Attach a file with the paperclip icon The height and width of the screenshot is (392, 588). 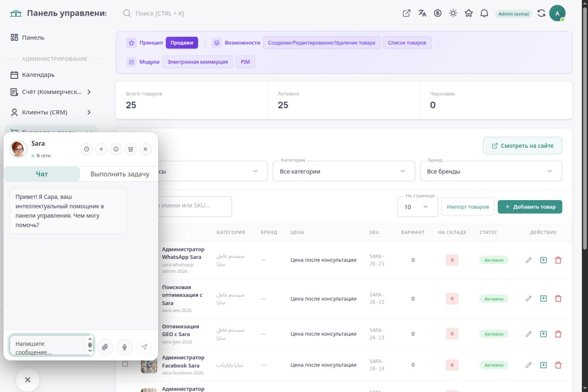[105, 347]
